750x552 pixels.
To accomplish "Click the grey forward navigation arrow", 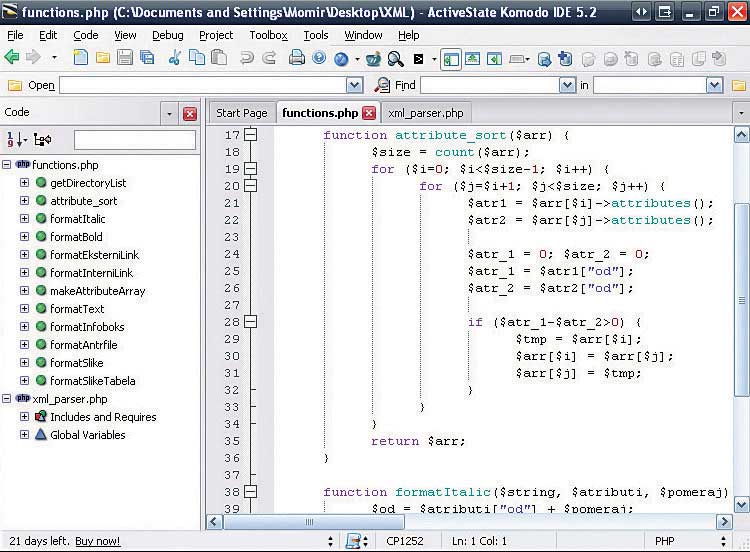I will [33, 58].
